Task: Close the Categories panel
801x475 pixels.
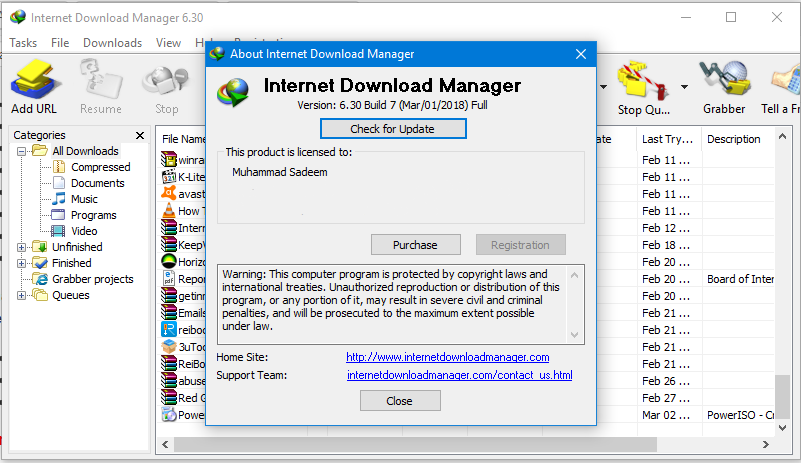Action: click(x=140, y=135)
